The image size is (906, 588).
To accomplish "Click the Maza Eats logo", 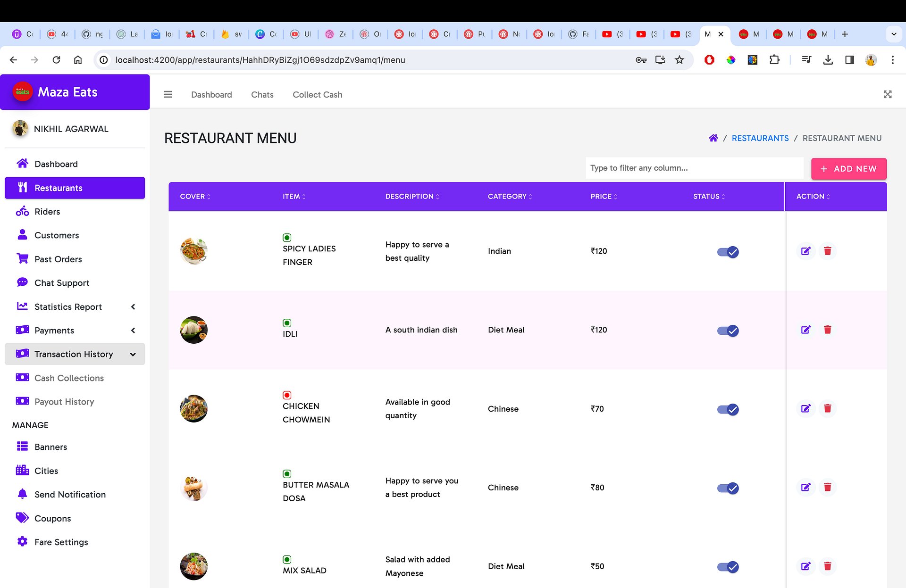I will (x=23, y=92).
